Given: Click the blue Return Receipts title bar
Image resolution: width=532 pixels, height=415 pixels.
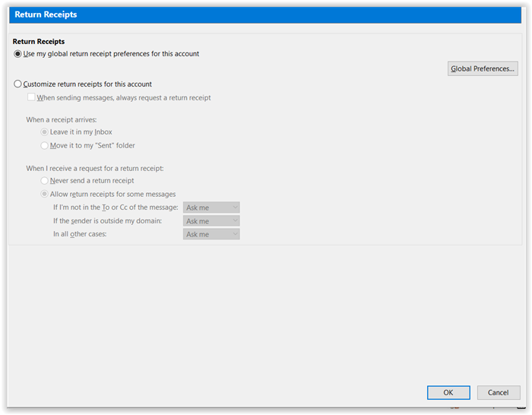Looking at the screenshot, I should tap(265, 14).
